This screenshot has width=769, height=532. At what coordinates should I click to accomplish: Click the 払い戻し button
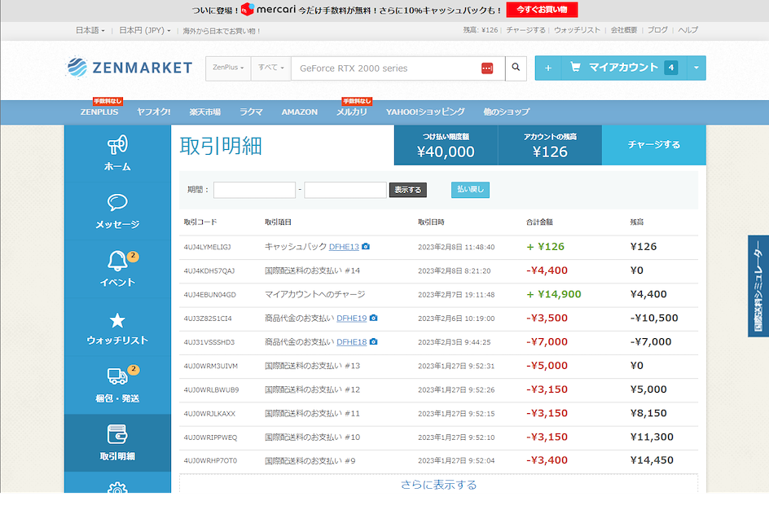(x=470, y=189)
